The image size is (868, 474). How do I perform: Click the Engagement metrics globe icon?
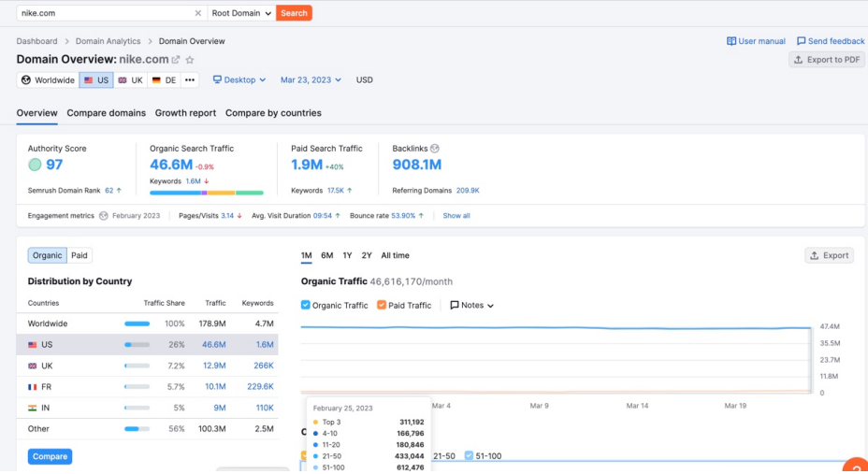pos(104,216)
